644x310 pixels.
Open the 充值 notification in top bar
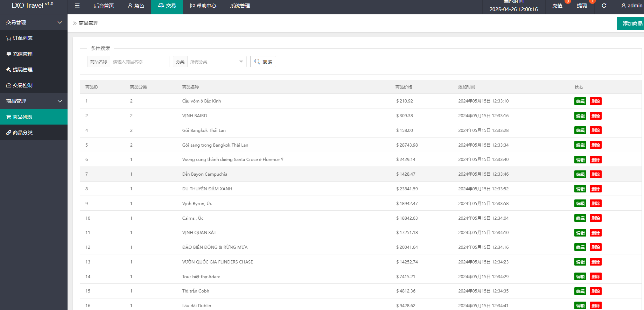coord(557,6)
